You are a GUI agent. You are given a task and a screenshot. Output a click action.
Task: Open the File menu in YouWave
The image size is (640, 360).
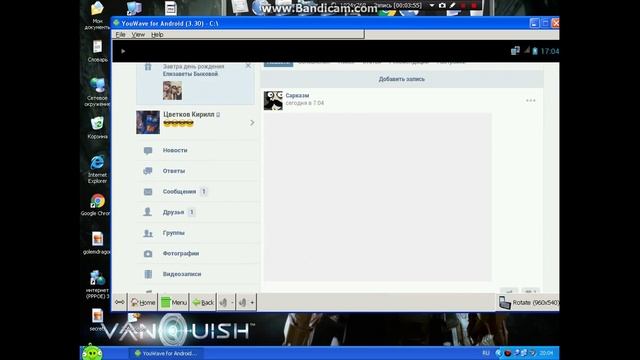[120, 35]
